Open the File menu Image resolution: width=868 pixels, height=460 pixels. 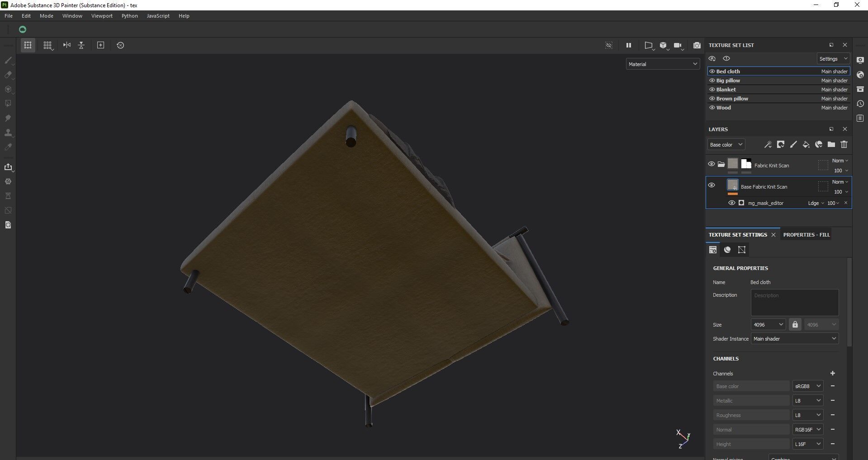tap(9, 16)
